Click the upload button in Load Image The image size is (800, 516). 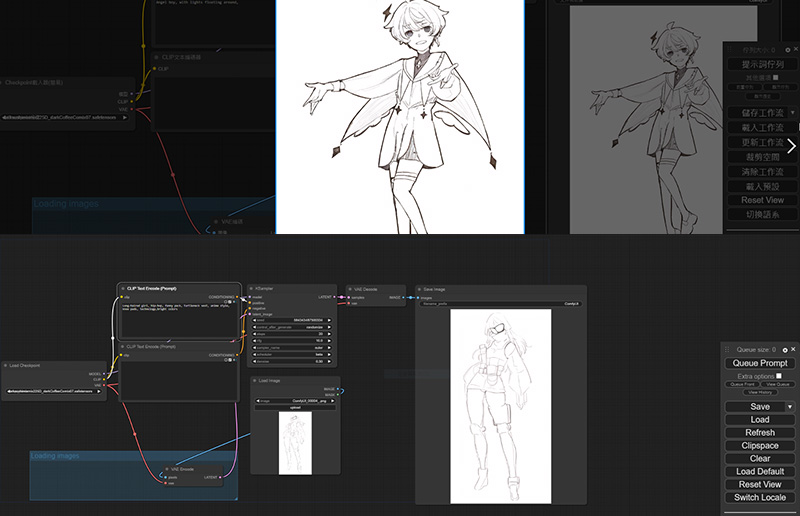(x=295, y=408)
